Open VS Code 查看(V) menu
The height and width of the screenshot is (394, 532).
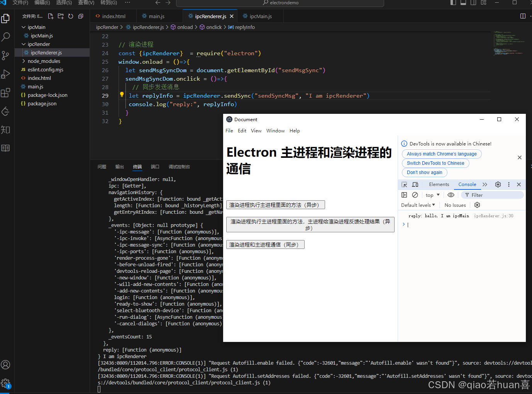[86, 3]
